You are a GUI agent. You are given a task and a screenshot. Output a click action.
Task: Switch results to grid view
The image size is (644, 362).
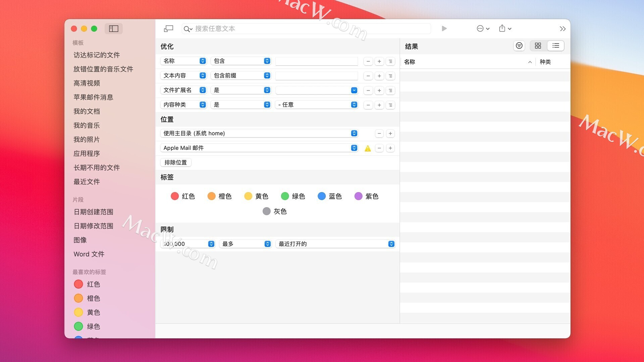point(538,46)
